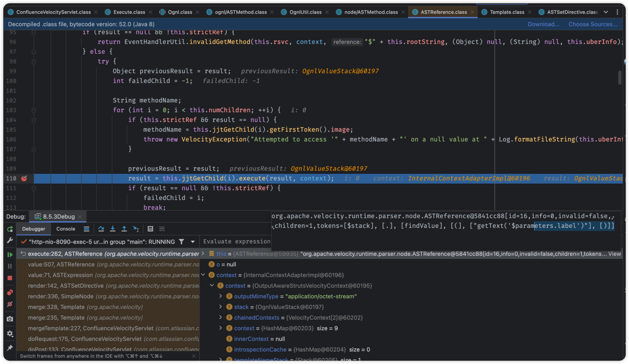Viewport: 629px width, 364px height.
Task: Click the Download... sources link
Action: (x=543, y=24)
